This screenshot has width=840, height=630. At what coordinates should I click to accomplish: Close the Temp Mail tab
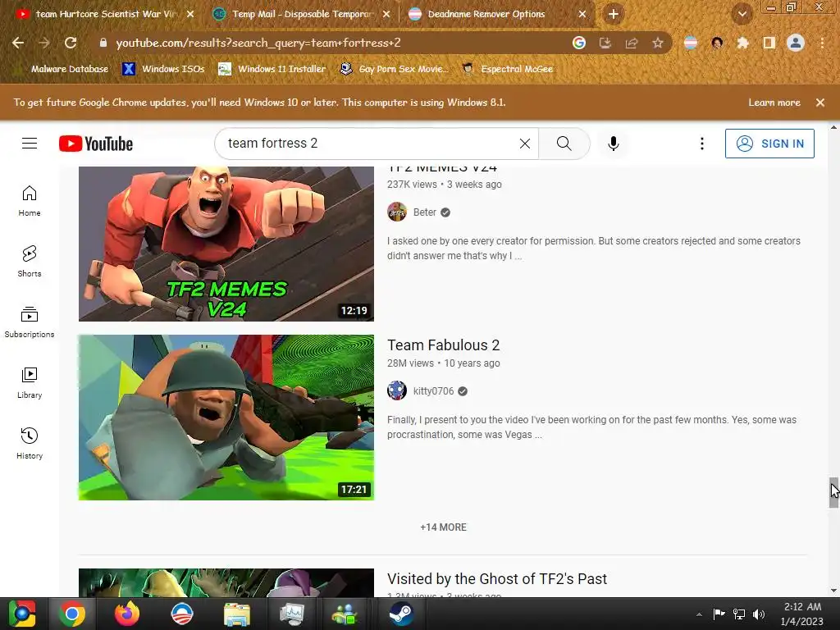386,14
